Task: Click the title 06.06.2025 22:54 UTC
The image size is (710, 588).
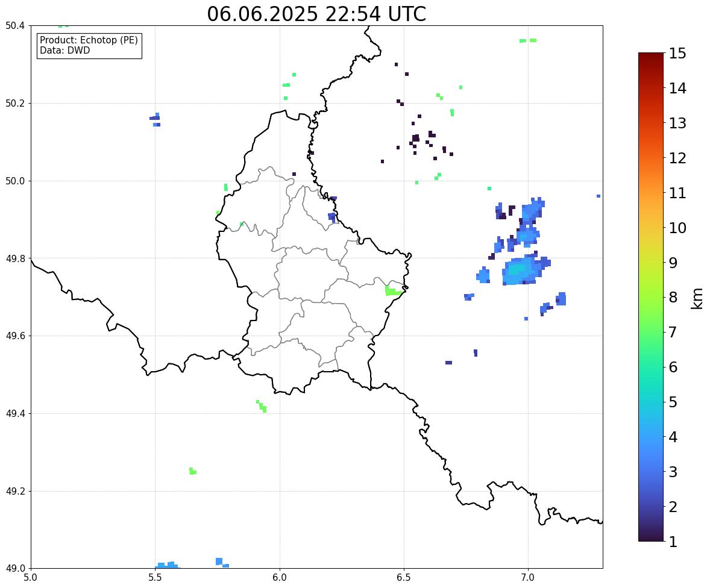Action: 316,14
